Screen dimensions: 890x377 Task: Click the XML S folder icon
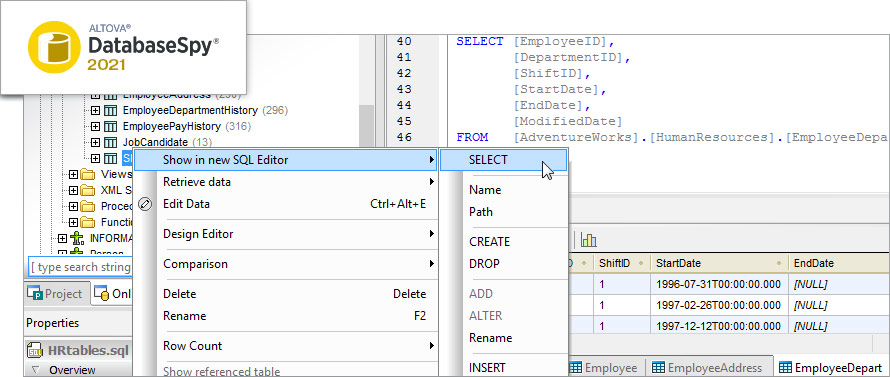[88, 190]
